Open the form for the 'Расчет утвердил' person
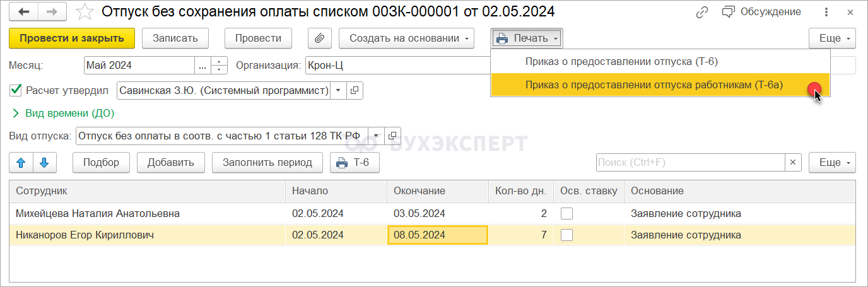The width and height of the screenshot is (868, 287). point(355,91)
